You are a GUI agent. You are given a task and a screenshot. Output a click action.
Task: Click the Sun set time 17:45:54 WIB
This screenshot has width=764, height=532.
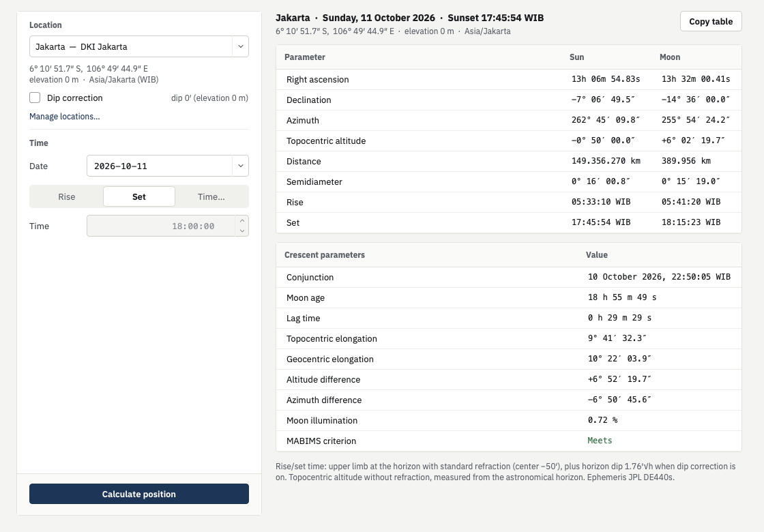click(601, 222)
